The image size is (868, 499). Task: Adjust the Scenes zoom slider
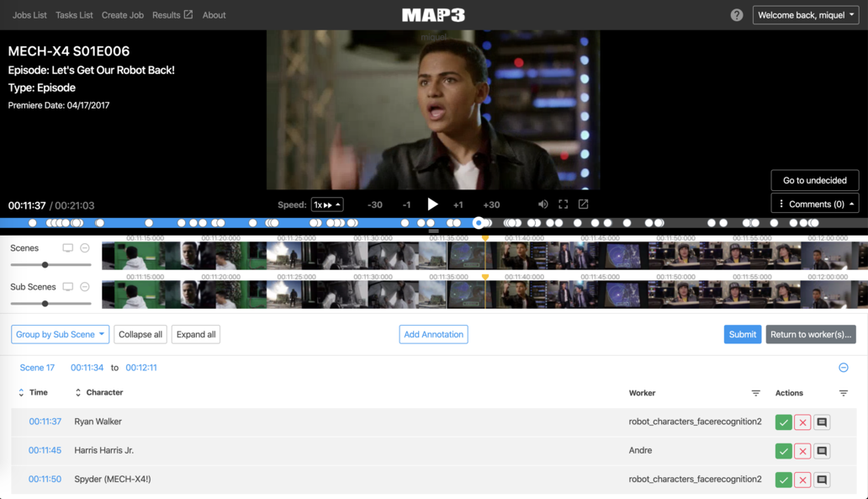[x=45, y=265]
